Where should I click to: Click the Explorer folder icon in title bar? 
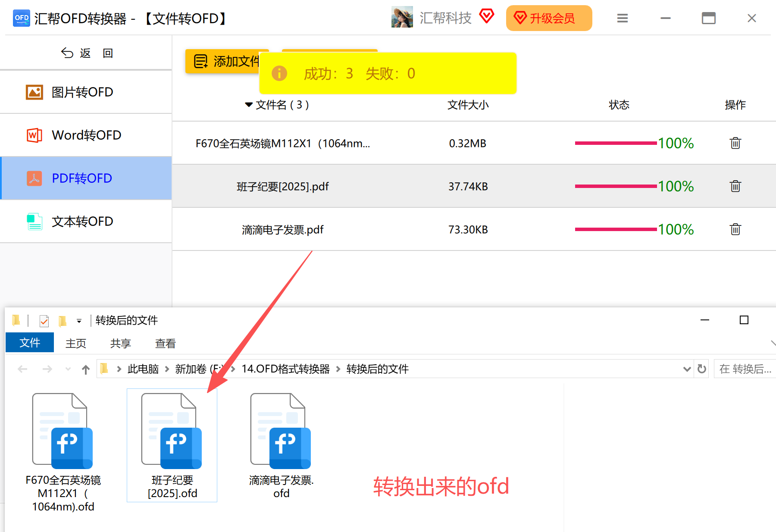pyautogui.click(x=16, y=320)
